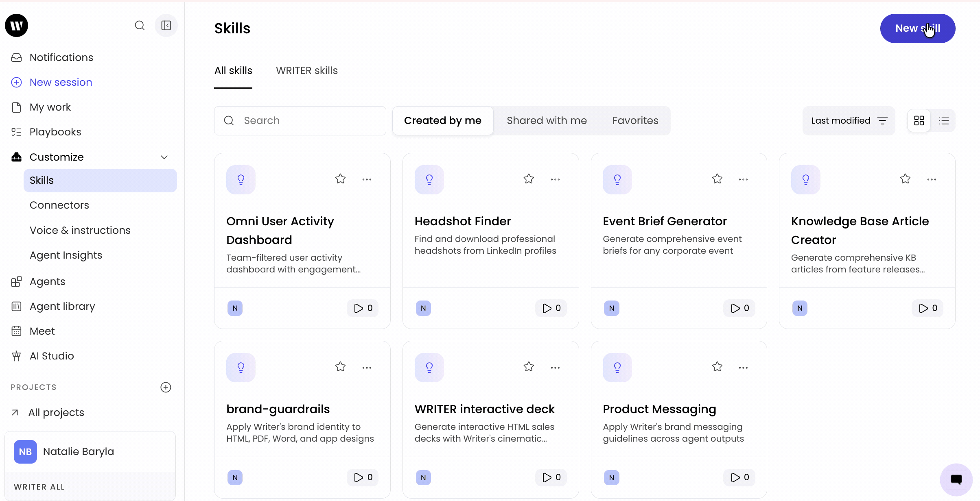Collapse the sidebar panel icon
Viewport: 980px width, 501px height.
166,26
